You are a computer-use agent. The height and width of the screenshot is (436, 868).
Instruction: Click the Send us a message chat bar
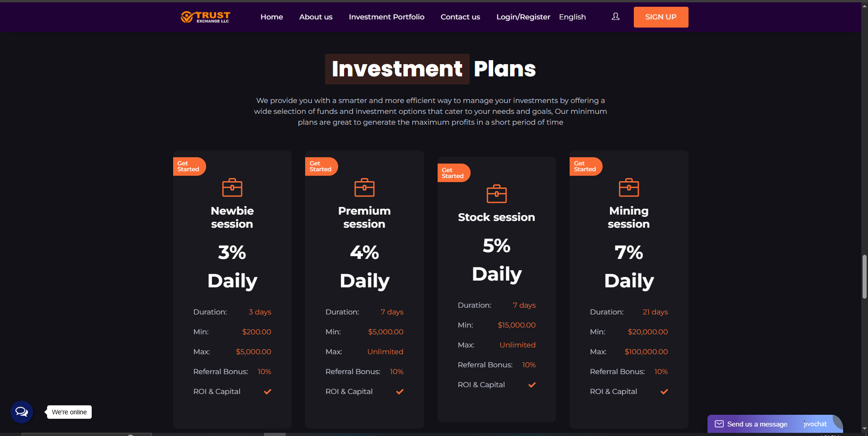[x=775, y=424]
